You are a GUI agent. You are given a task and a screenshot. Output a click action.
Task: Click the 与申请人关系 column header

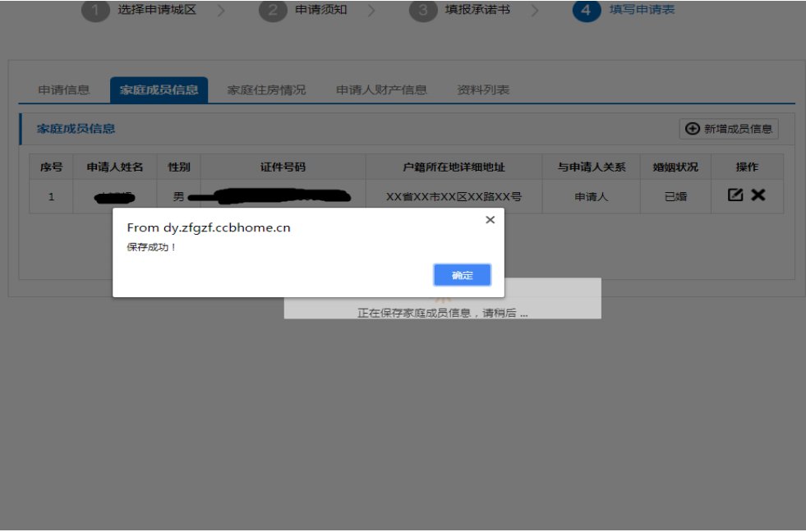click(591, 167)
